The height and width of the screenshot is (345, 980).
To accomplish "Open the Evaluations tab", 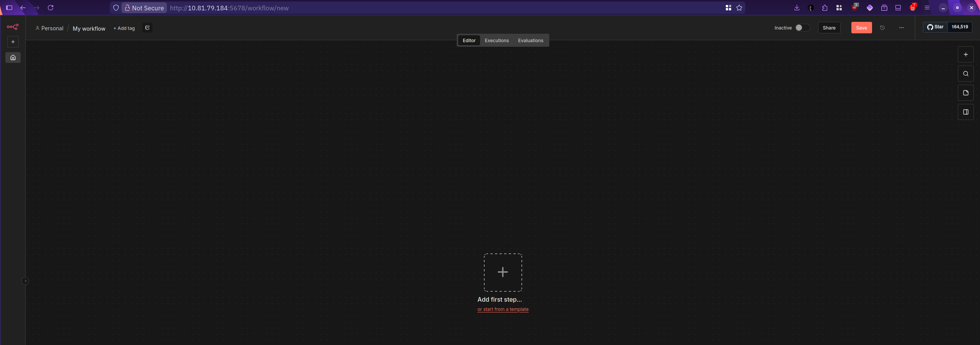I will 531,40.
